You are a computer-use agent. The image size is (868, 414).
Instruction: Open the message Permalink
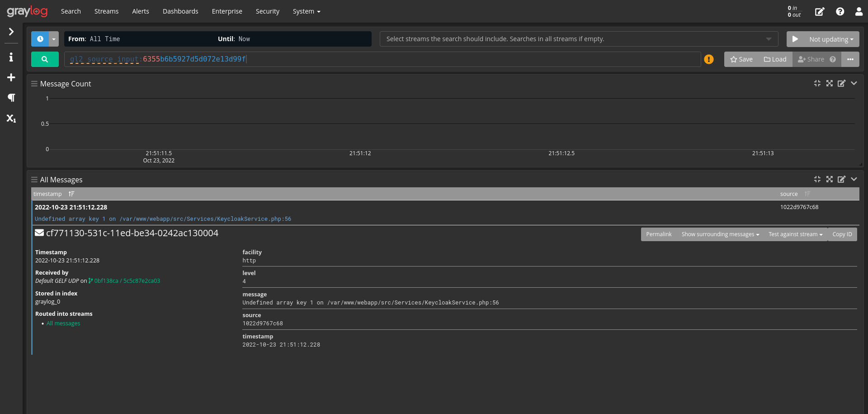click(659, 234)
